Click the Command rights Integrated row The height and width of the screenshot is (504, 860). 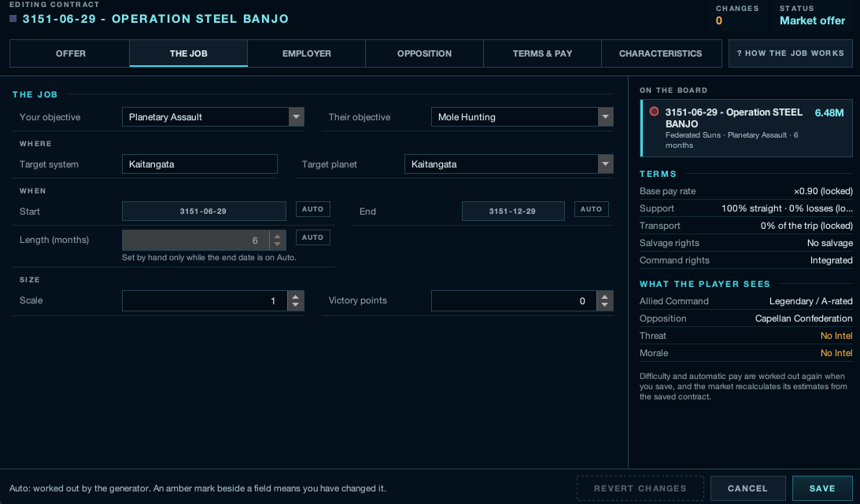(746, 260)
